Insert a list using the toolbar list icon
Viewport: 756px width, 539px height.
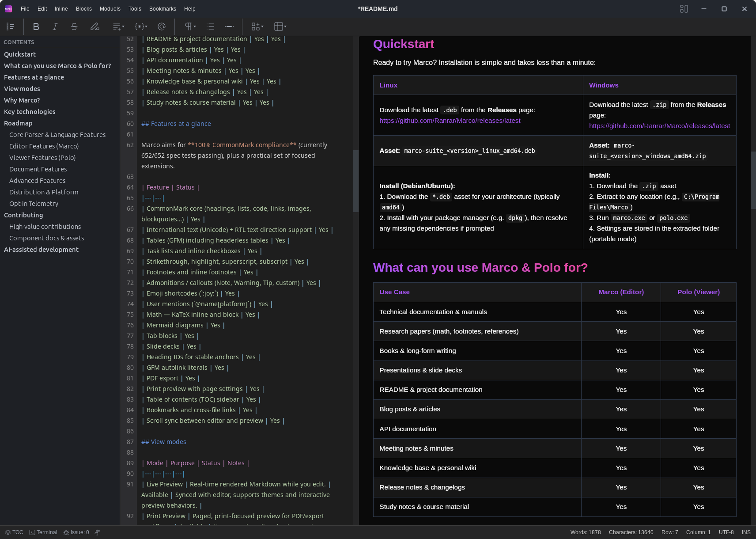pyautogui.click(x=211, y=27)
